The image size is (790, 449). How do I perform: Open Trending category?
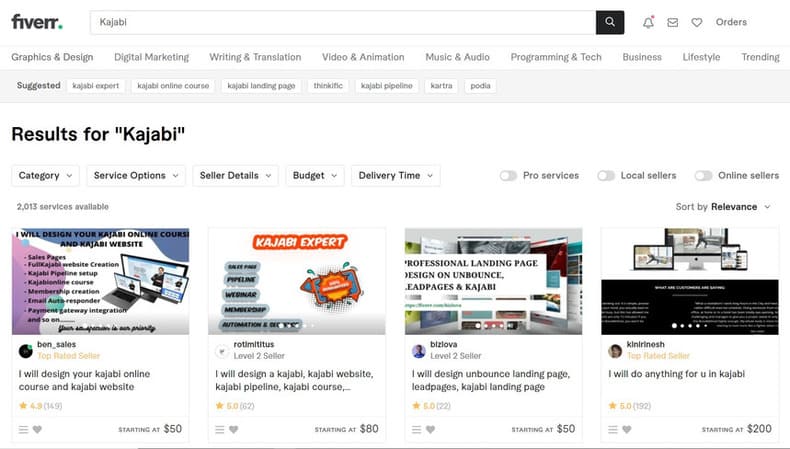coord(760,57)
